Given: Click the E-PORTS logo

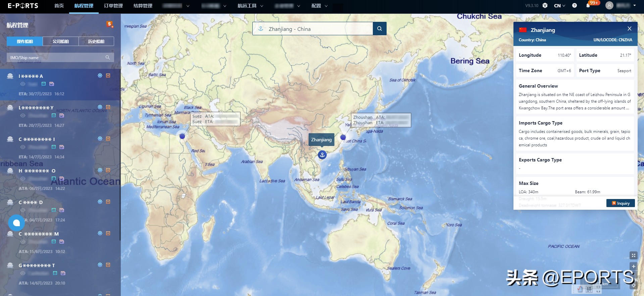Looking at the screenshot, I should coord(23,6).
